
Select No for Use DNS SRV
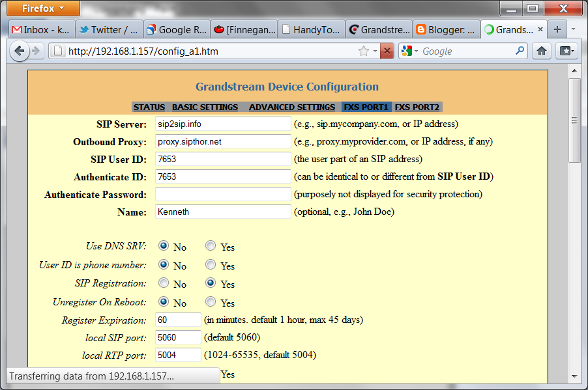tap(164, 245)
